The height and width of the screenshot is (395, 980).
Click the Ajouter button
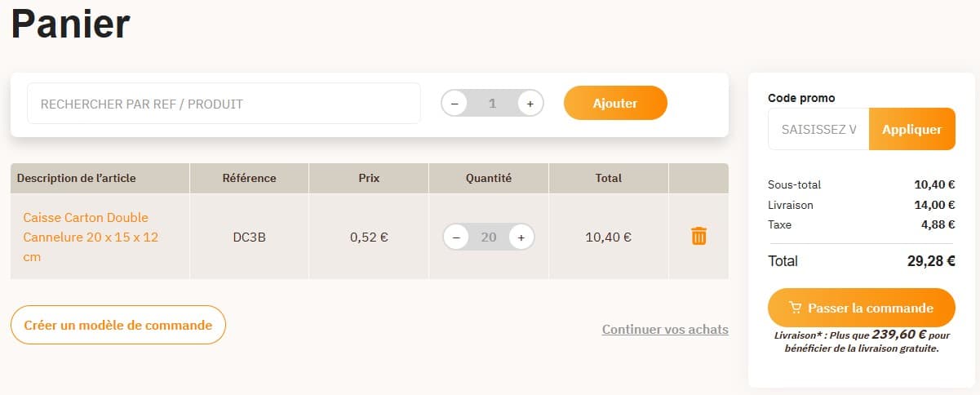615,104
